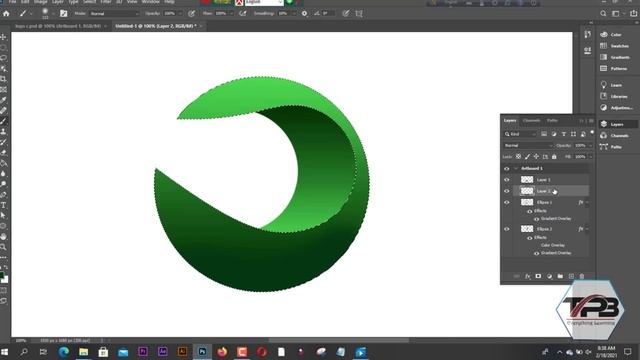This screenshot has width=640, height=360.
Task: Toggle Ellipse 2 Gradient Overlay eye
Action: click(536, 253)
